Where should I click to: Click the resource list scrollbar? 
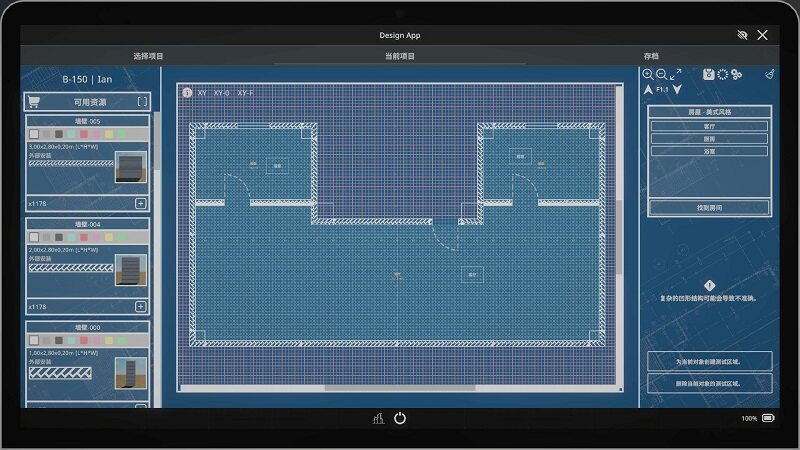click(x=157, y=142)
